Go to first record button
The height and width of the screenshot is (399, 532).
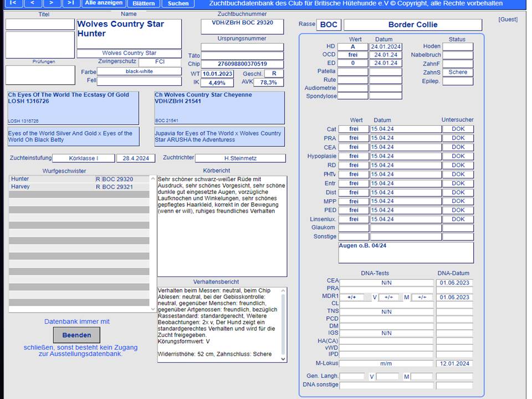(14, 3)
